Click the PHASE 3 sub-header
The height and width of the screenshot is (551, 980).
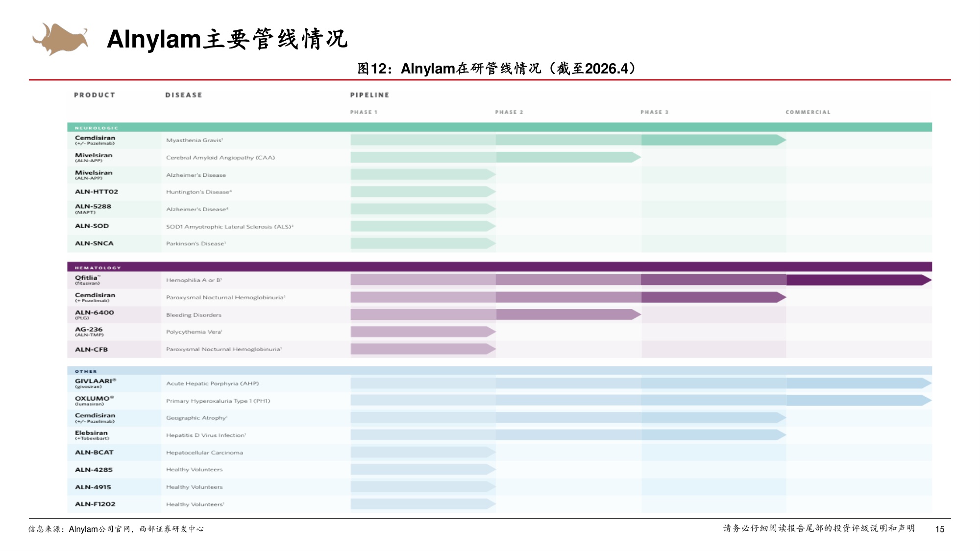point(654,112)
